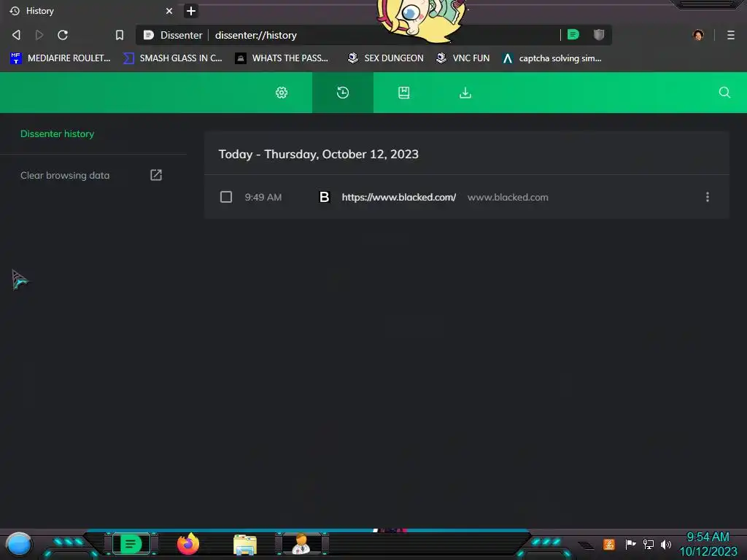Click Clear browsing data

click(65, 175)
